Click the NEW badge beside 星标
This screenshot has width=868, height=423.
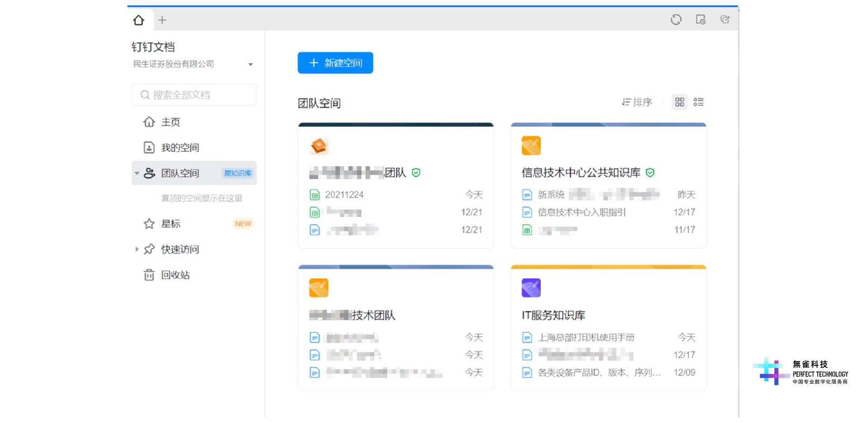[243, 224]
